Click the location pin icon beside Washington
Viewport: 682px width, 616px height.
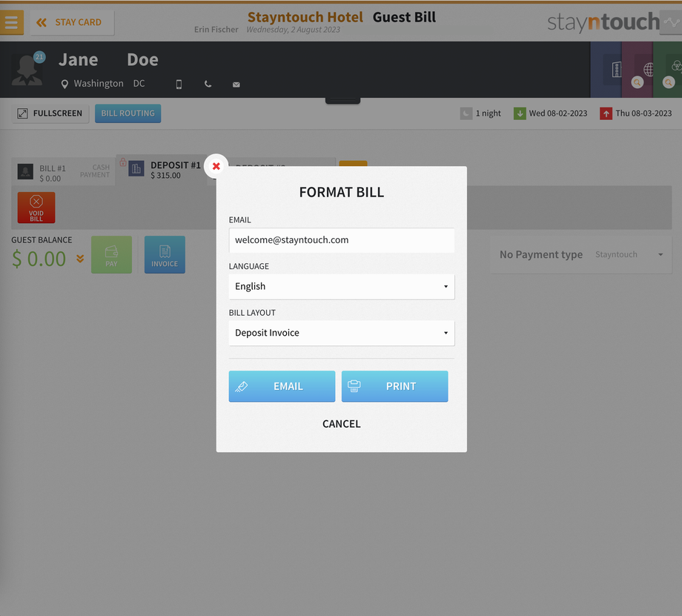pos(64,84)
